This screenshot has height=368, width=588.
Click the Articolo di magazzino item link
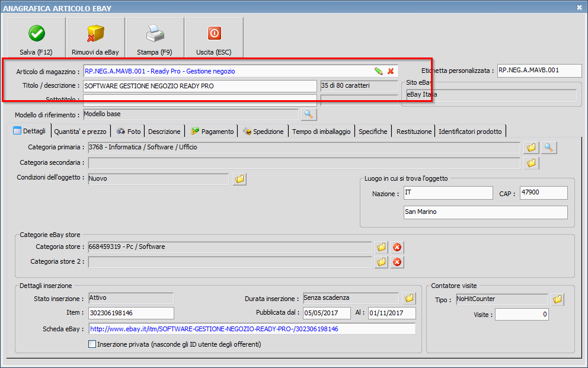(160, 71)
